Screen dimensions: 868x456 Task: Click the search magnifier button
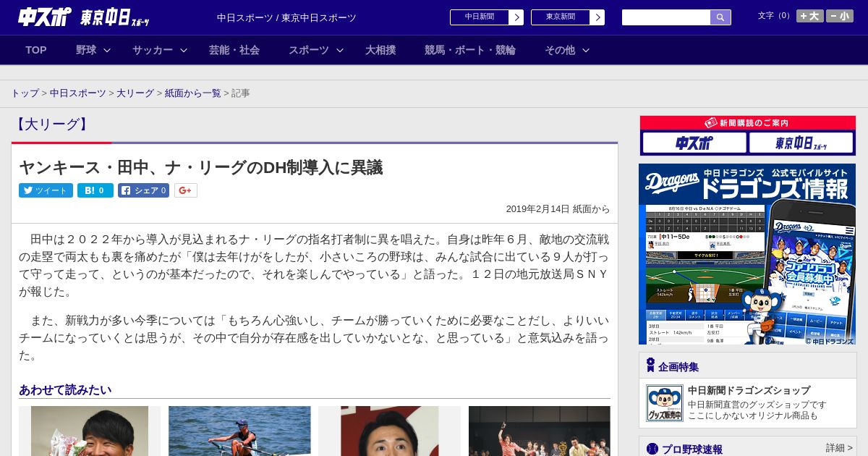tap(720, 17)
